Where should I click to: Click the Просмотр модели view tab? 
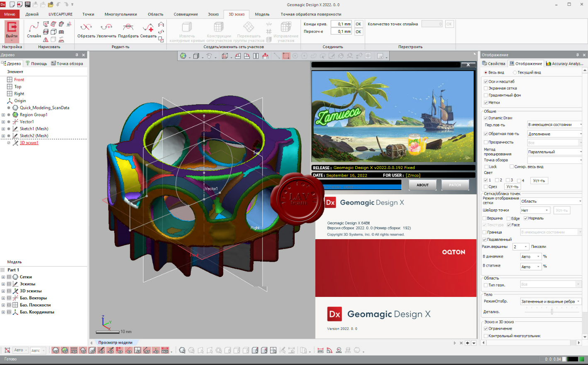115,343
